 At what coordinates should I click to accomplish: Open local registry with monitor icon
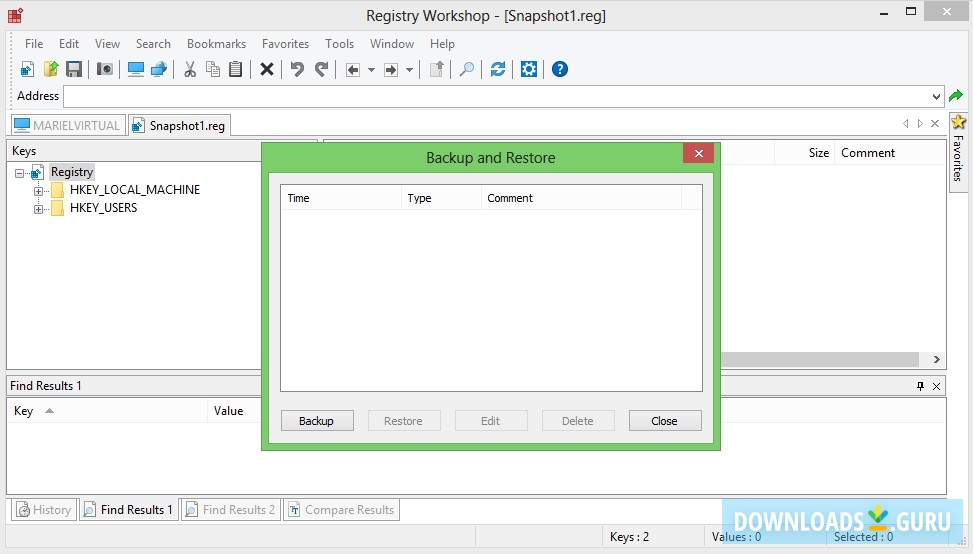pyautogui.click(x=135, y=69)
